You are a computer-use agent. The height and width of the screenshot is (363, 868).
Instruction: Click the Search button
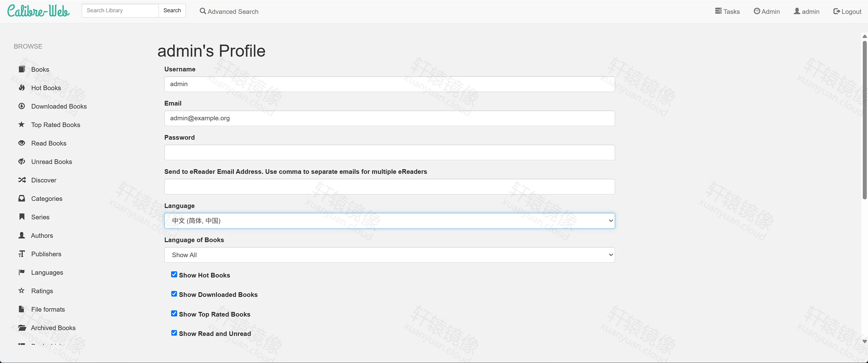point(172,10)
